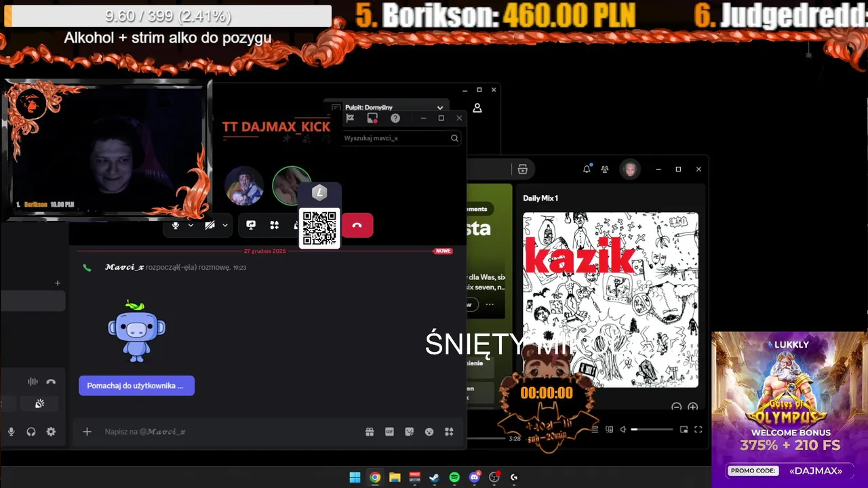The image size is (868, 488).
Task: Open the Discord inbox icon with red dot
Action: 372,118
